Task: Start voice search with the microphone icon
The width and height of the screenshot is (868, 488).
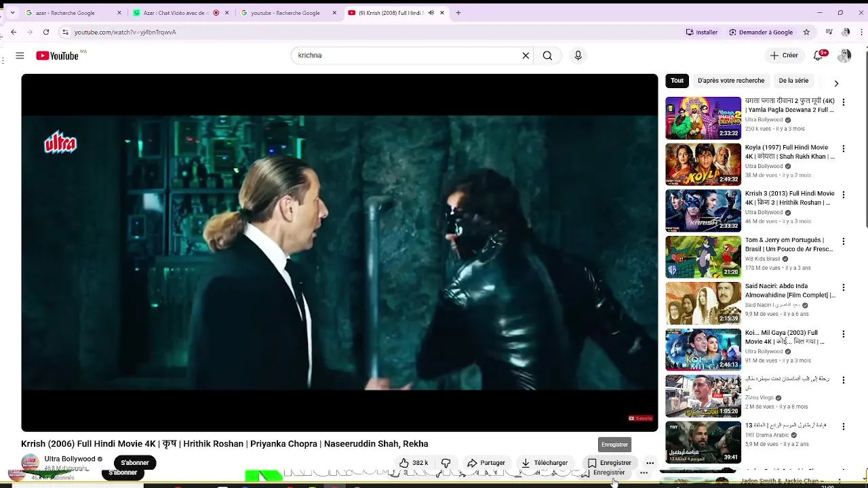Action: pyautogui.click(x=578, y=56)
